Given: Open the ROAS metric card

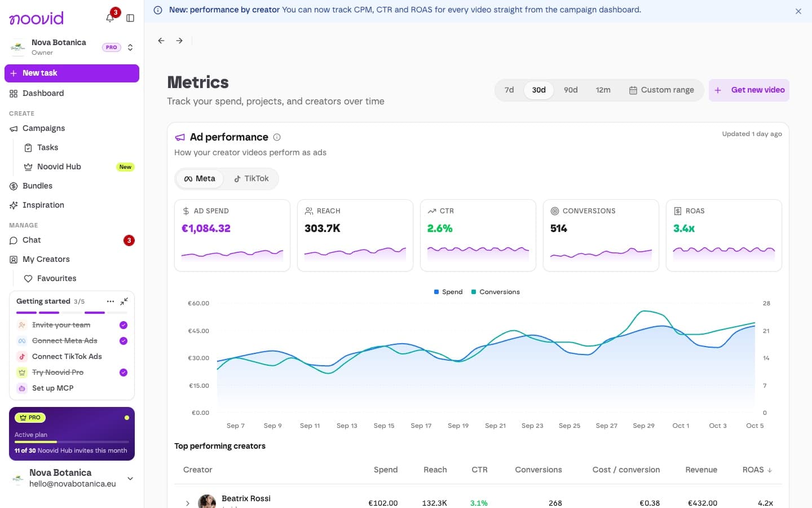Looking at the screenshot, I should coord(724,235).
